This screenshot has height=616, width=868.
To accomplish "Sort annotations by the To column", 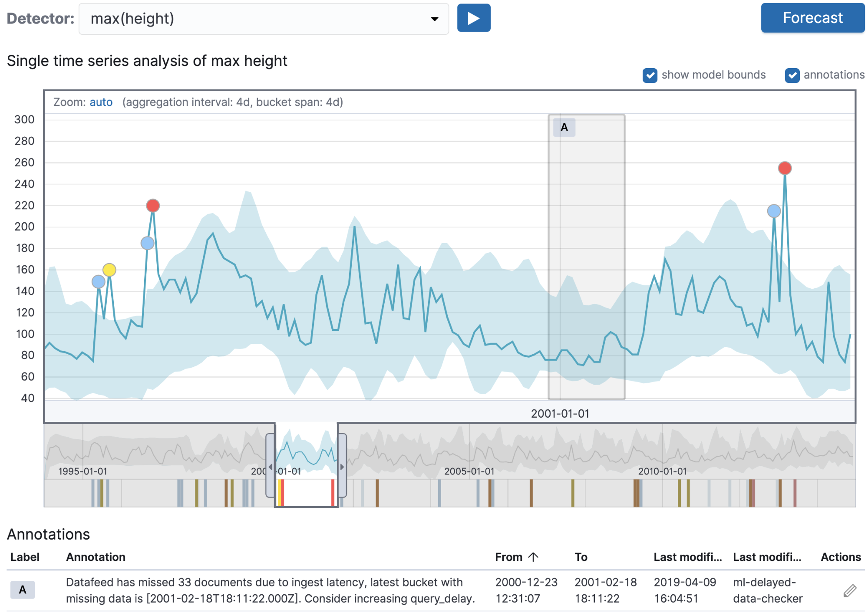I will tap(581, 557).
